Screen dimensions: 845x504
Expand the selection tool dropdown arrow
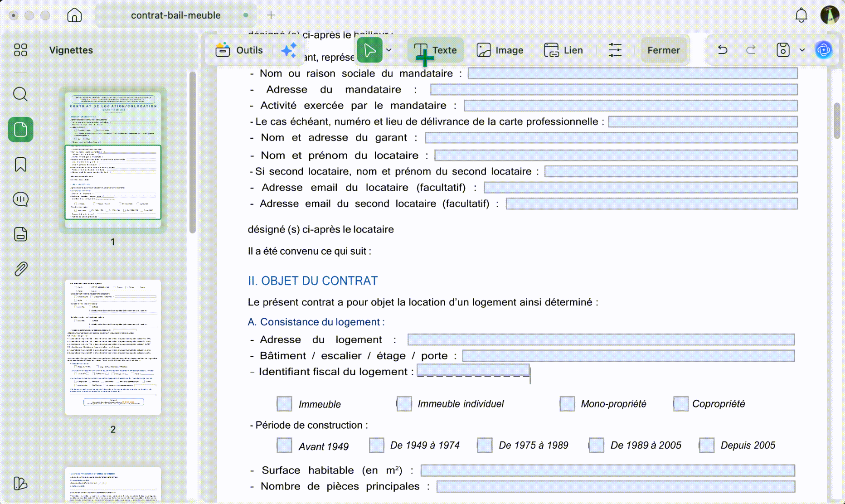tap(389, 50)
